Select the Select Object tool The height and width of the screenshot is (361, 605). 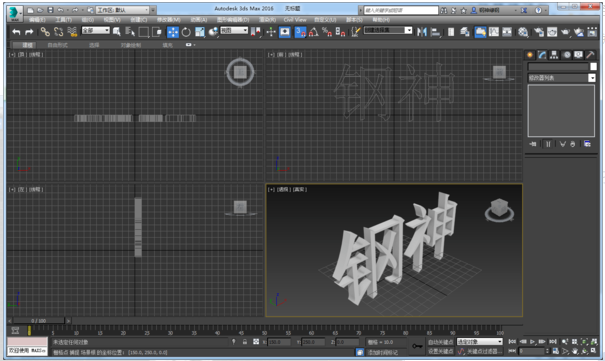[117, 32]
